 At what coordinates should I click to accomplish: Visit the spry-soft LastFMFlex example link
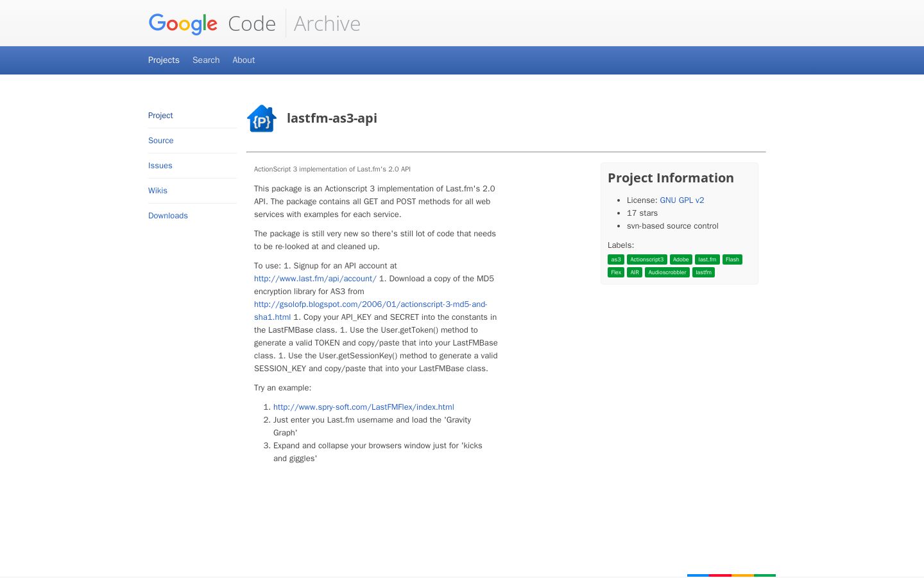point(363,407)
